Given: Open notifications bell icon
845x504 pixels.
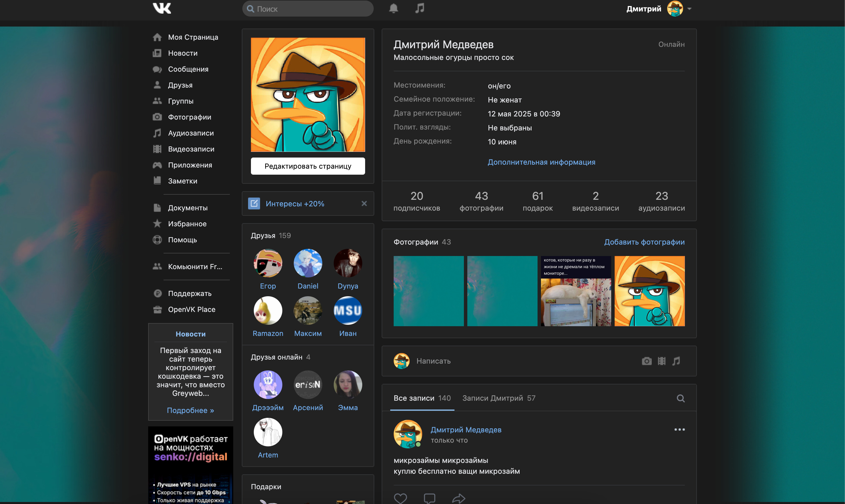Looking at the screenshot, I should [x=393, y=8].
